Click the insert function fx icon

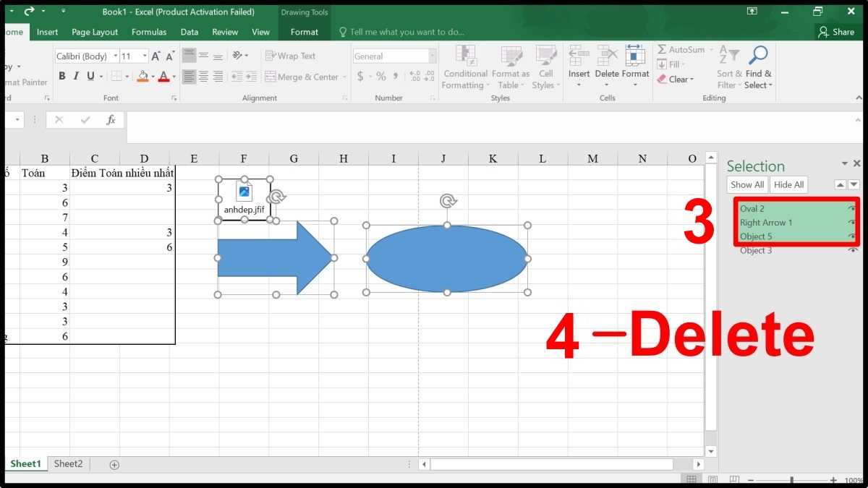pyautogui.click(x=111, y=120)
